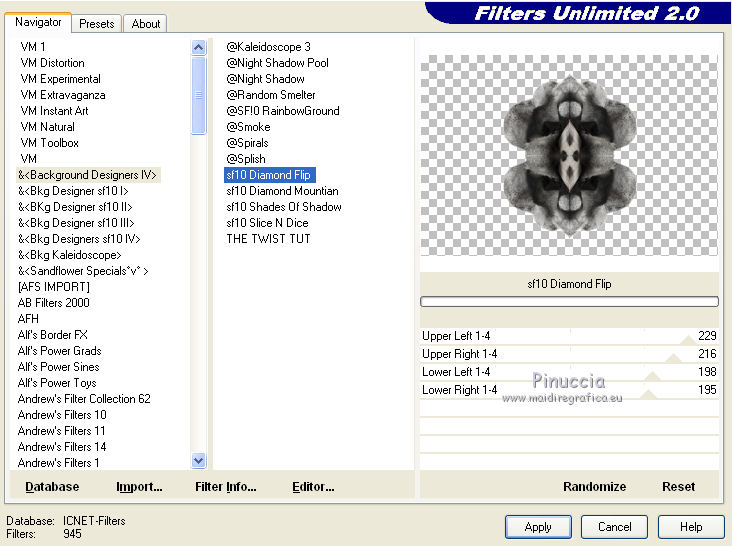
Task: Open the About tab
Action: tap(146, 23)
